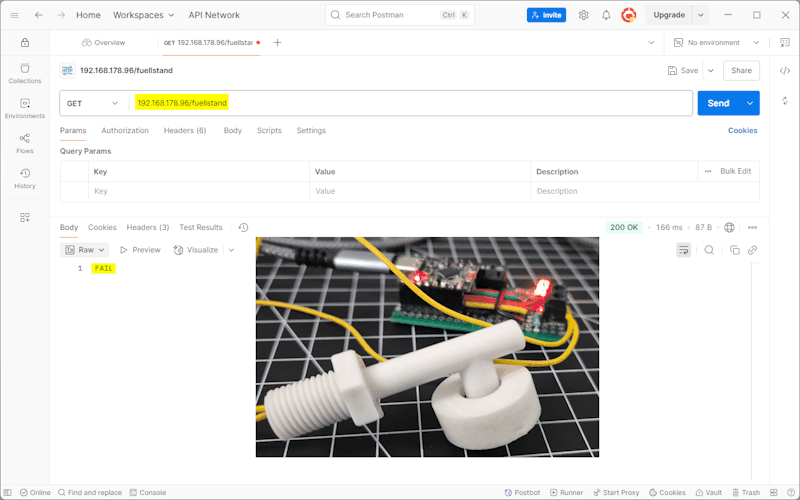Screen dimensions: 800x500
Task: Open the History sidebar panel
Action: (x=25, y=178)
